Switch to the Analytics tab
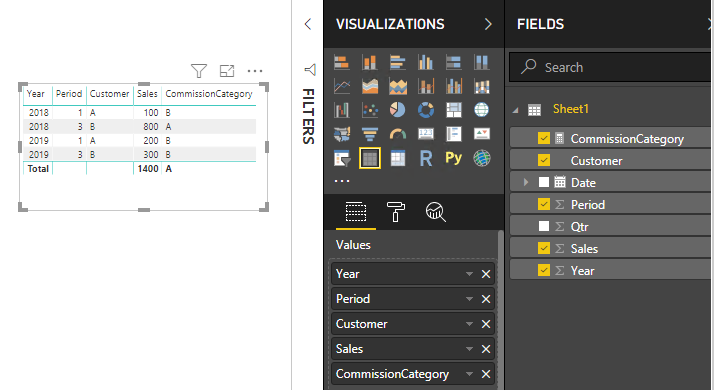 (x=435, y=212)
